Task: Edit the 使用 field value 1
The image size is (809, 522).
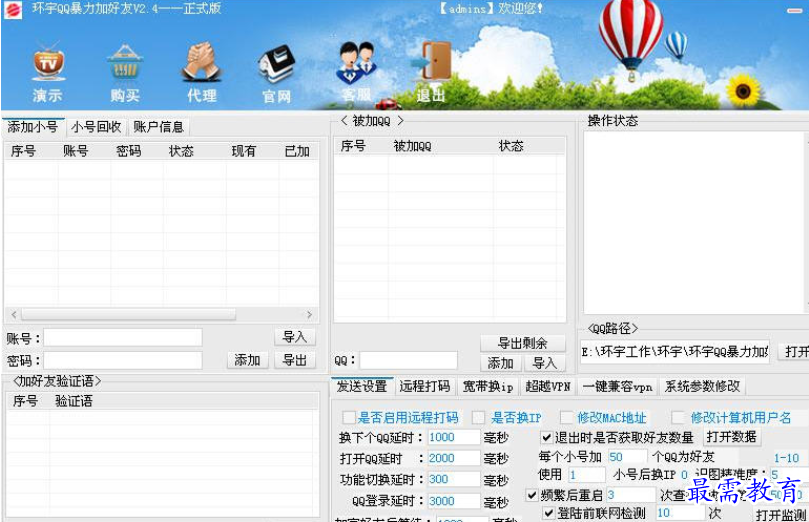Action: pos(587,475)
